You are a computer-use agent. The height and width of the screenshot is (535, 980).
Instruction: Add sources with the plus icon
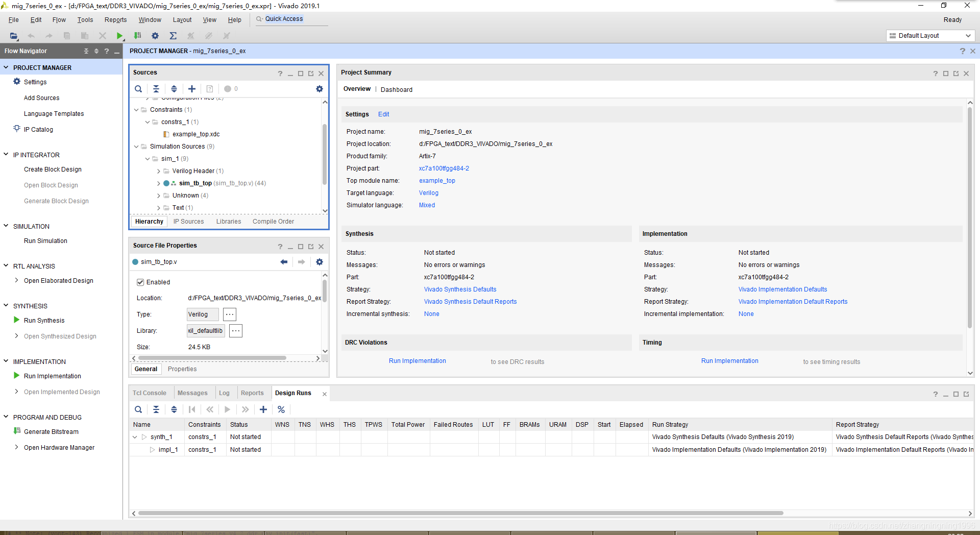click(x=192, y=89)
